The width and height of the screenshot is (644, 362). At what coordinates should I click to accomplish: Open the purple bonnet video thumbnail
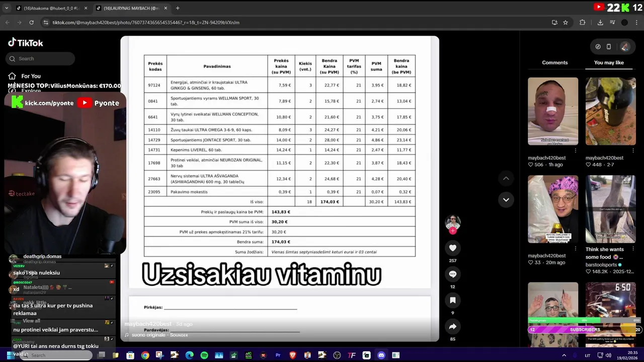[x=553, y=209]
